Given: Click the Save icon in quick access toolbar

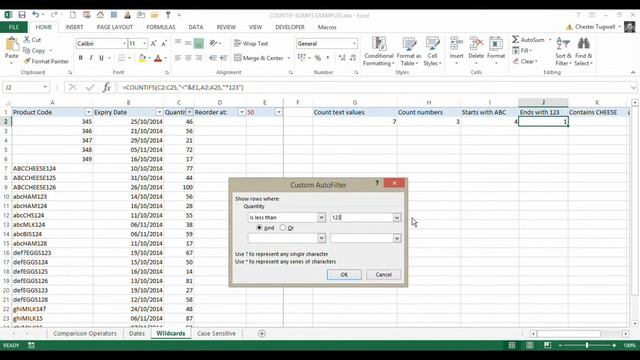Looking at the screenshot, I should click(22, 15).
